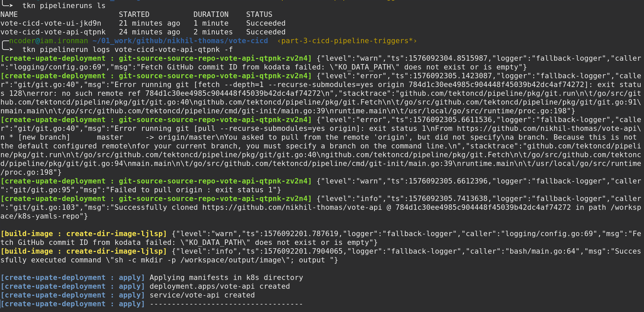Click the ncoder@iam.ironman prompt user text
644x312 pixels.
(x=49, y=41)
